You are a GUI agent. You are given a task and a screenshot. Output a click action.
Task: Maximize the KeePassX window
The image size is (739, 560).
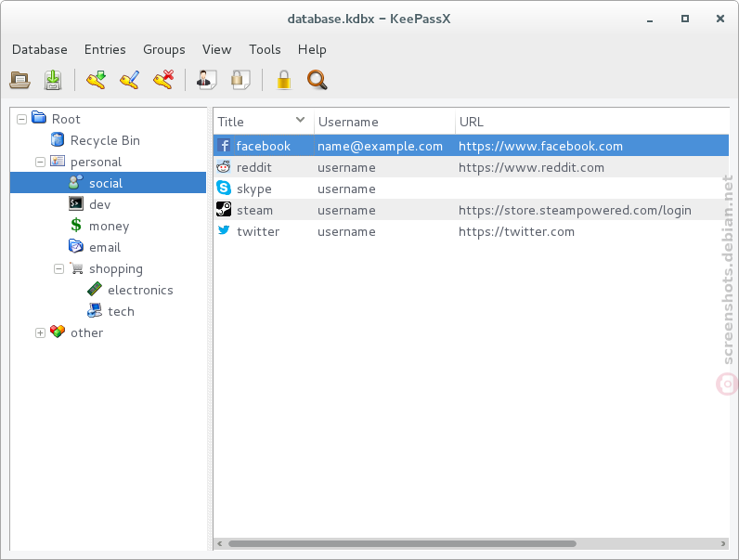pyautogui.click(x=685, y=19)
